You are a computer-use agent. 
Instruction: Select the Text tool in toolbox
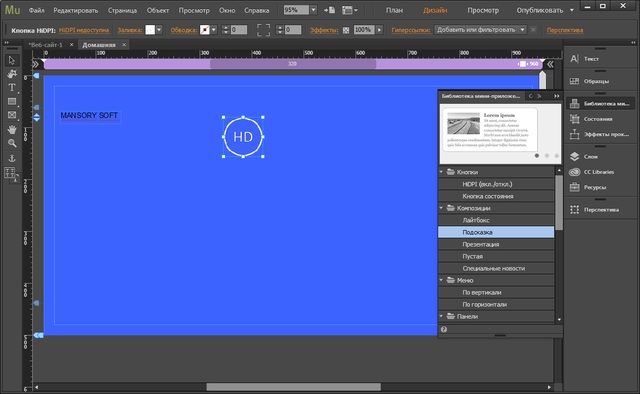12,88
